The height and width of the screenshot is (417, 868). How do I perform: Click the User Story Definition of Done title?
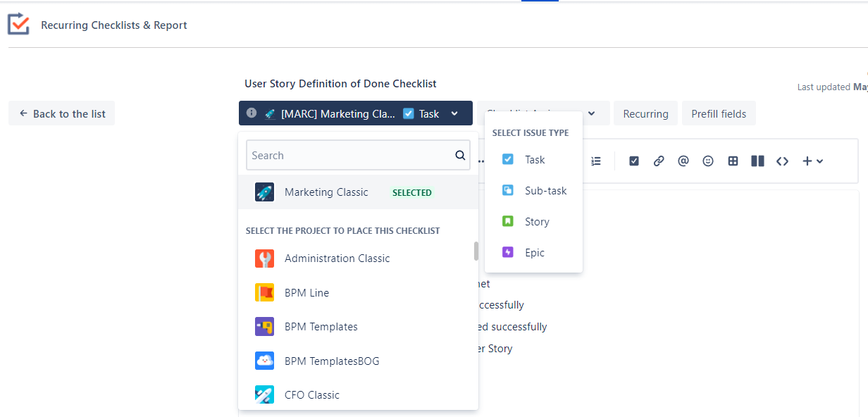[x=340, y=84]
